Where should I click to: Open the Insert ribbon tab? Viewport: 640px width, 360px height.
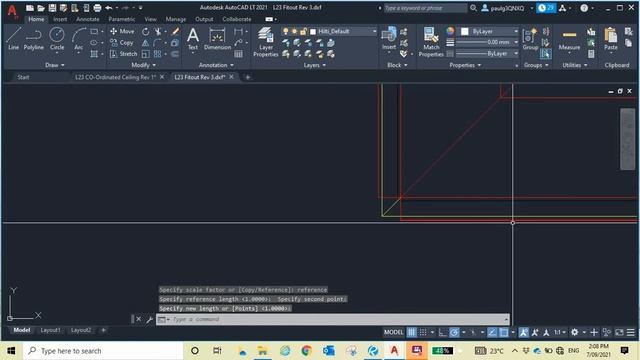click(x=60, y=19)
